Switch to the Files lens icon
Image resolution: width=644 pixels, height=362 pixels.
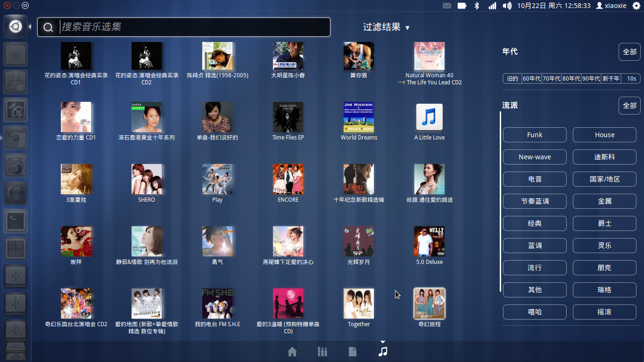[x=353, y=352]
